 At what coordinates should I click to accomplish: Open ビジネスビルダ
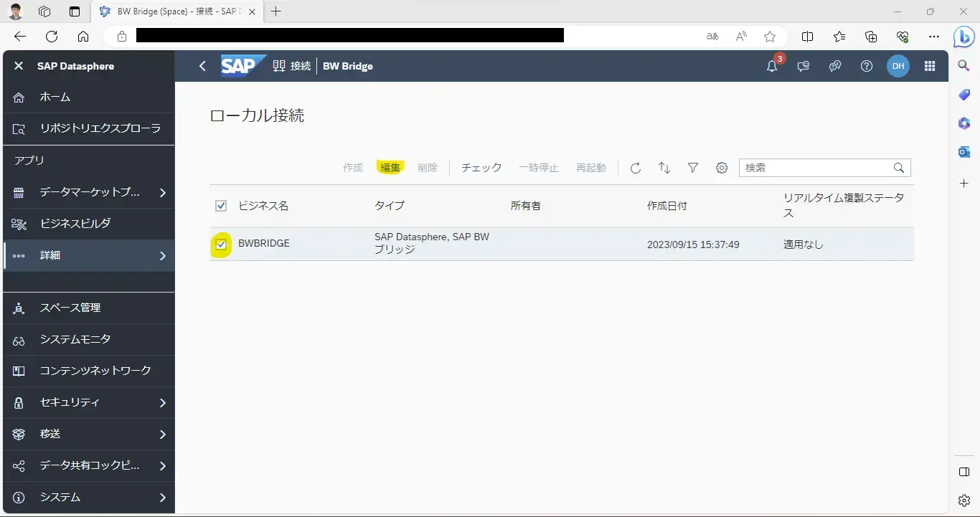point(89,224)
